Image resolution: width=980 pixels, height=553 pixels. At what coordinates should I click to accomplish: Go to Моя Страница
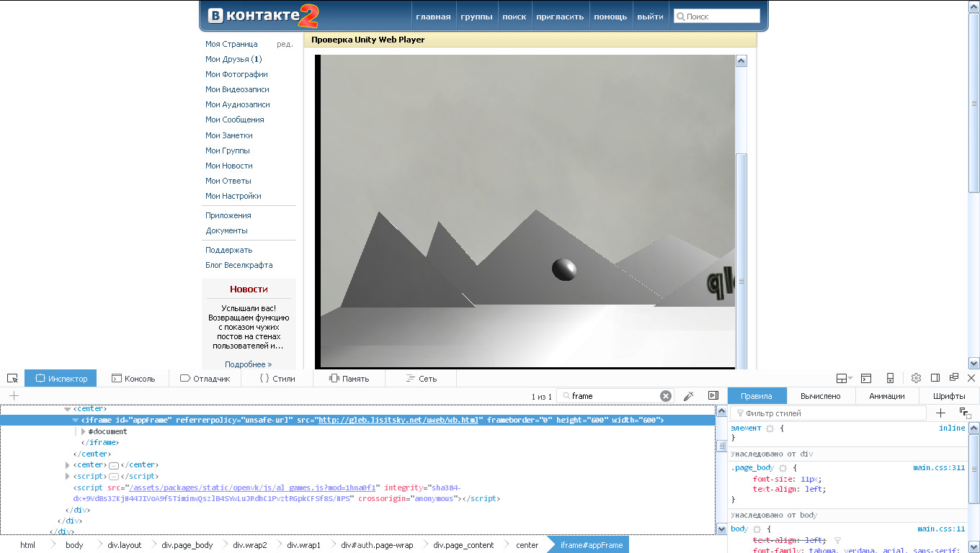coord(231,44)
